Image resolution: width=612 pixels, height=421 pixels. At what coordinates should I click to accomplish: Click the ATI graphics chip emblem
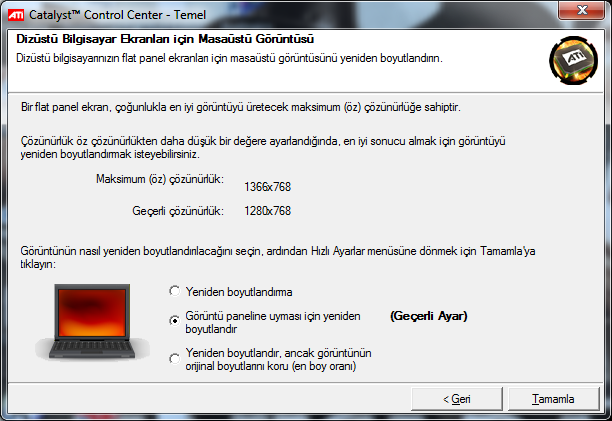tap(573, 60)
